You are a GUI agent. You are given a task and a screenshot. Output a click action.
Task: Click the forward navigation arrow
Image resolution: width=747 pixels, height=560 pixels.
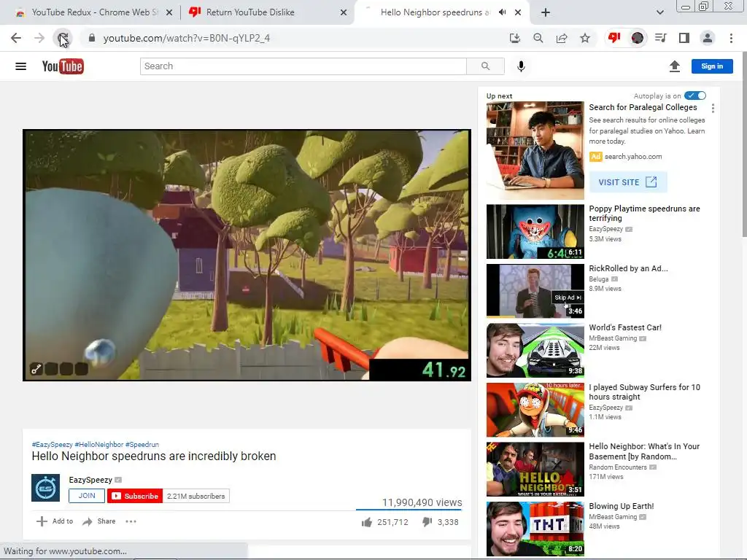tap(39, 38)
